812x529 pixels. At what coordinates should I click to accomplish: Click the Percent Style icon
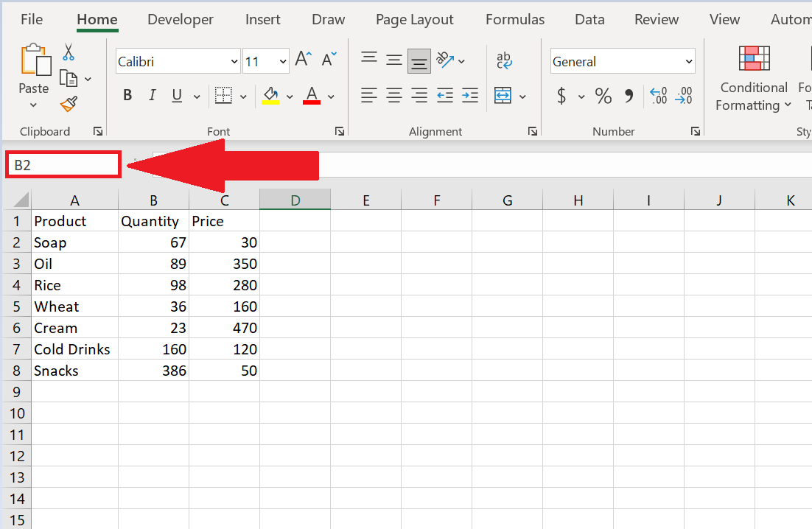coord(603,96)
